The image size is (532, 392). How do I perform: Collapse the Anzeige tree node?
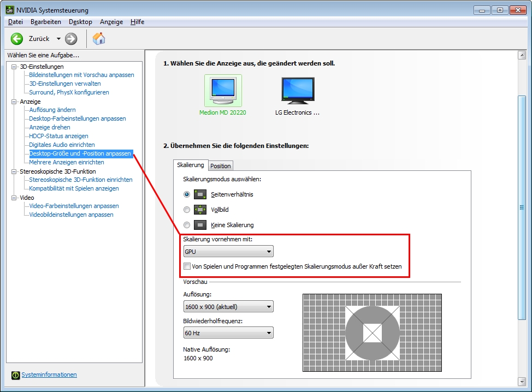pyautogui.click(x=14, y=102)
